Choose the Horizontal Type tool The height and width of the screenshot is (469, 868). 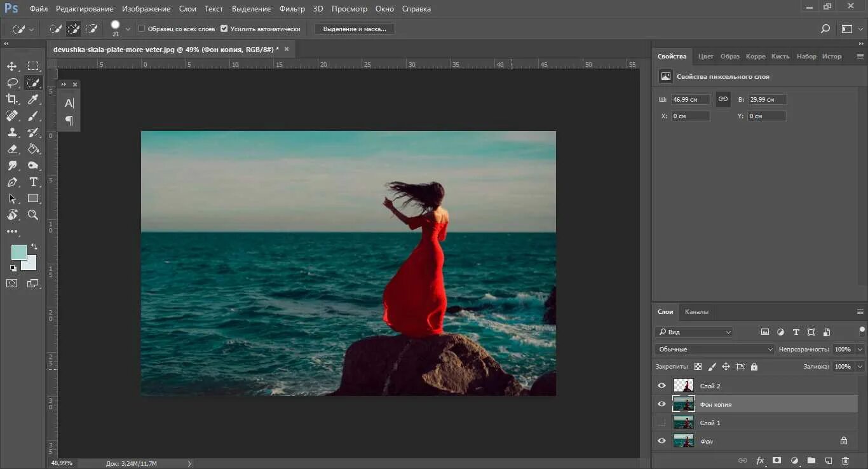pyautogui.click(x=33, y=182)
